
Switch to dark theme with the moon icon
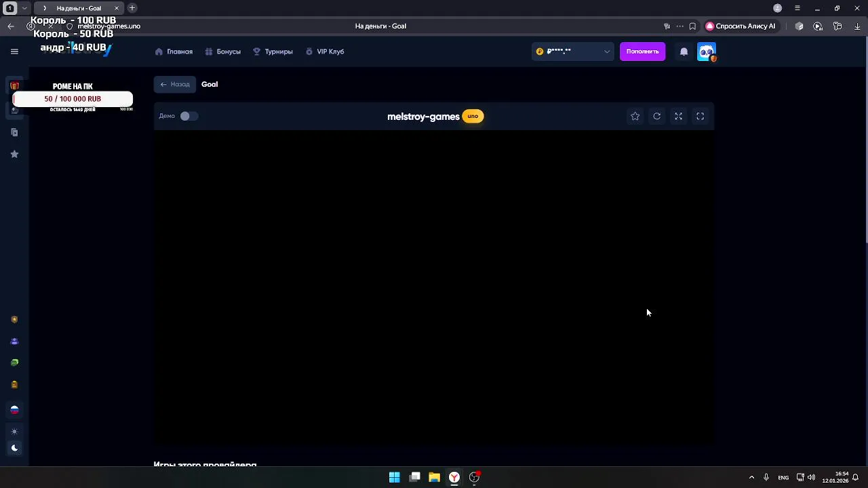click(x=14, y=448)
